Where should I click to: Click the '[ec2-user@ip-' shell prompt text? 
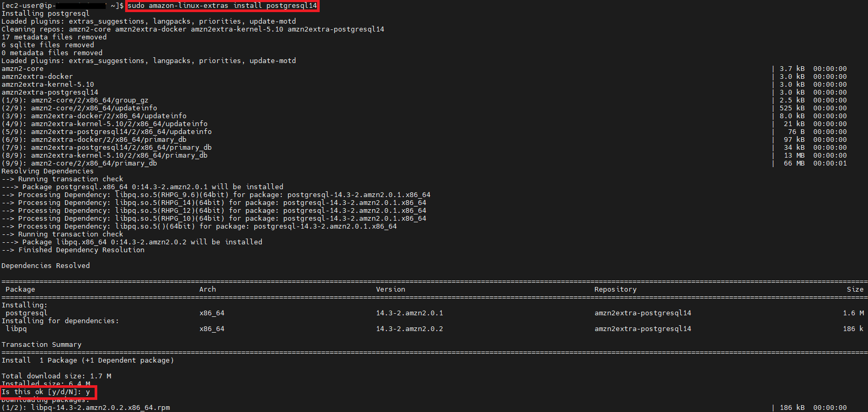[x=29, y=6]
